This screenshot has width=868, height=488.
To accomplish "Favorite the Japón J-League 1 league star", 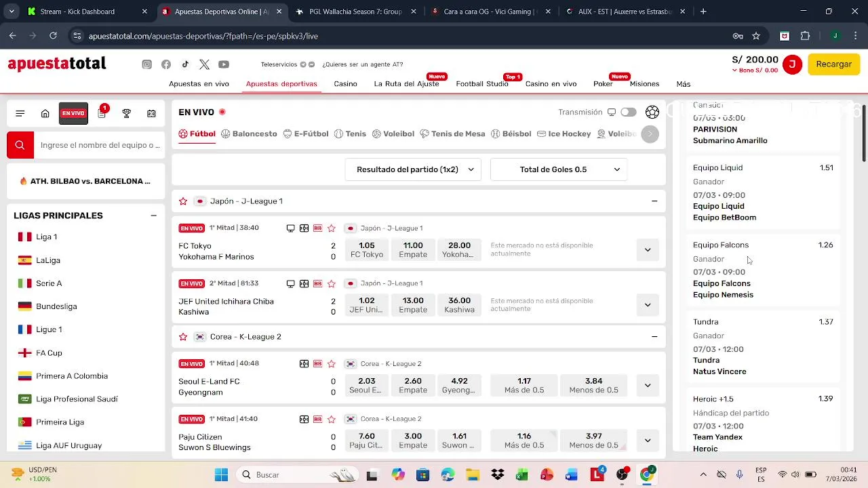I will (x=183, y=201).
